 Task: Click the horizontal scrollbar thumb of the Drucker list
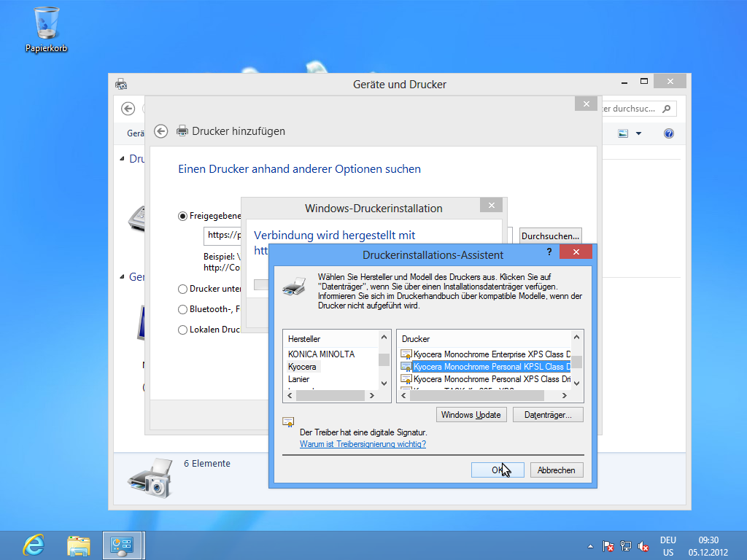477,396
